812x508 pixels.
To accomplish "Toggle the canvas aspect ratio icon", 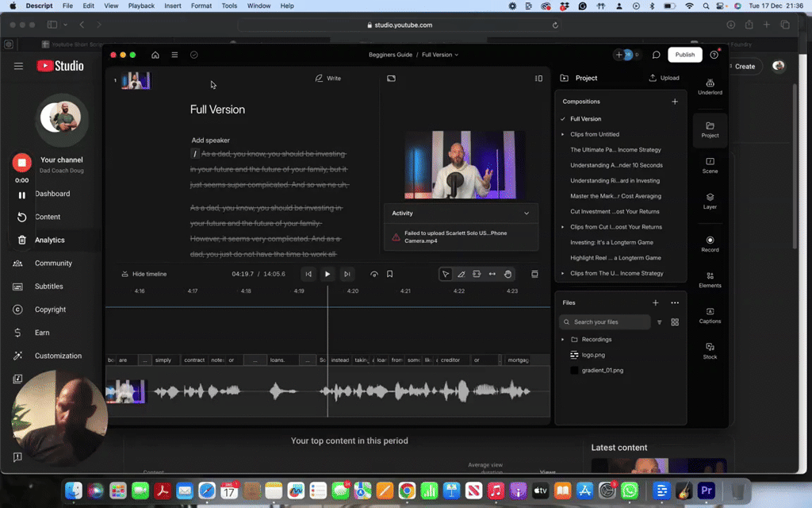I will 391,79.
